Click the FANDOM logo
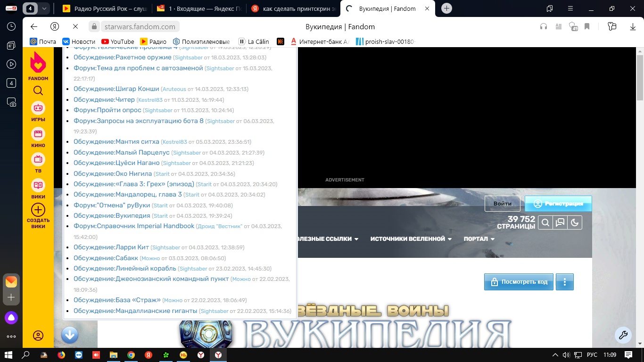The image size is (644, 362). [x=38, y=66]
